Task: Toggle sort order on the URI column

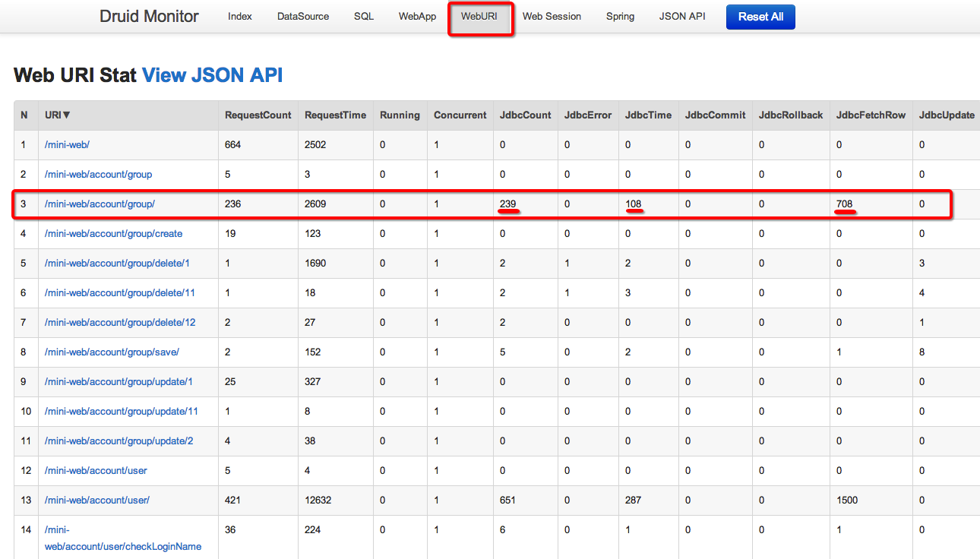Action: click(56, 115)
